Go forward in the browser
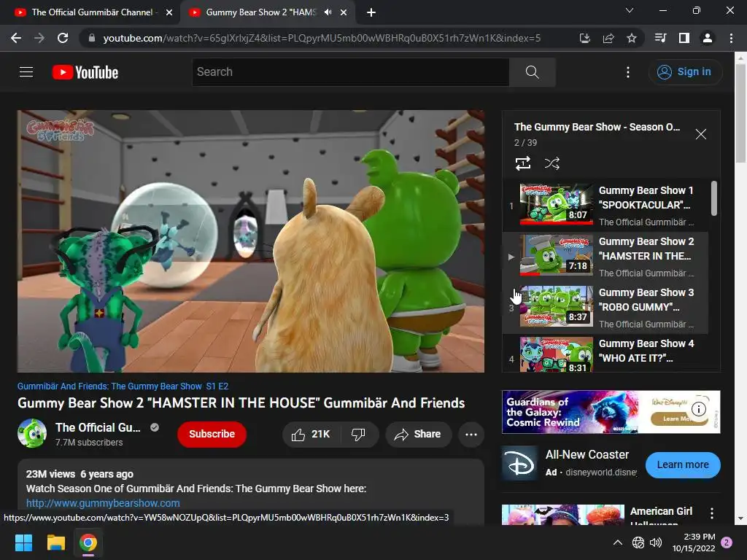 39,38
